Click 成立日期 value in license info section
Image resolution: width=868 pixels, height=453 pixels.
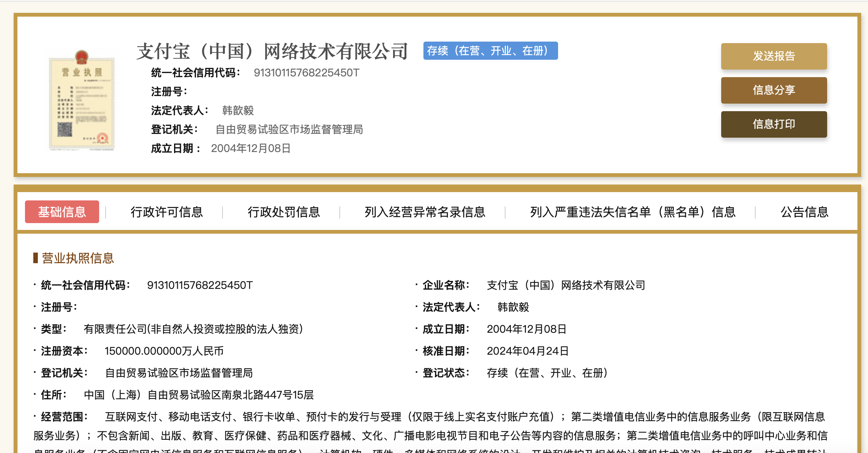(526, 329)
